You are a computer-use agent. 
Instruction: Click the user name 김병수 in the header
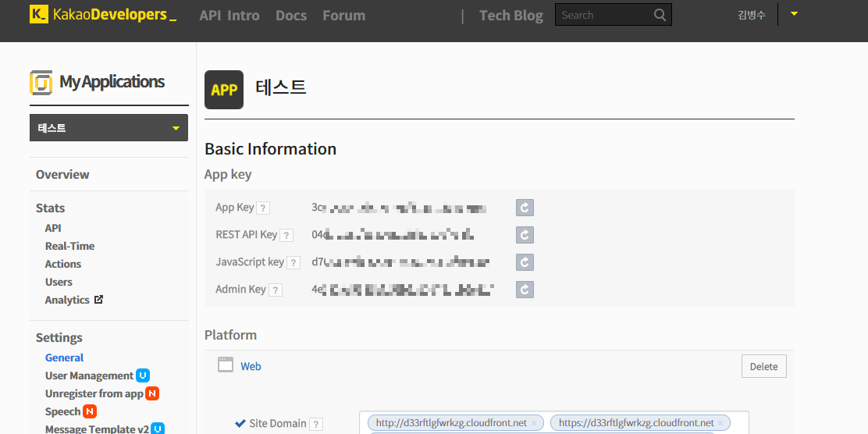click(x=752, y=15)
